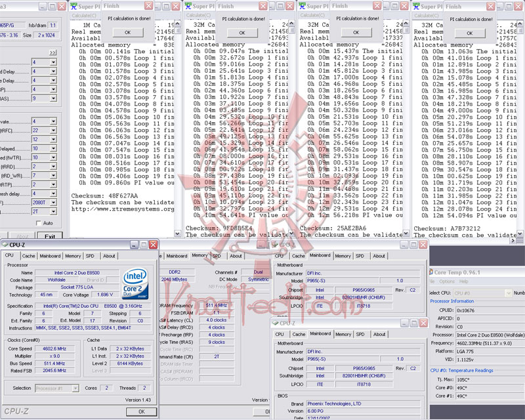Click the Intel Core 2 Duo logo in CPU-Z

[x=135, y=283]
